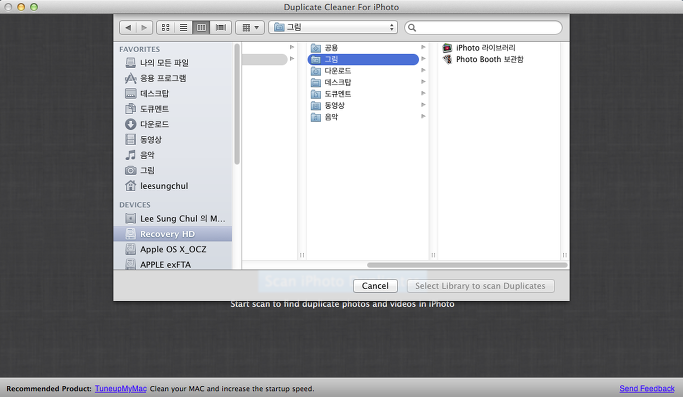Select iPhoto 라이브러리 file
Image resolution: width=683 pixels, height=397 pixels.
479,48
